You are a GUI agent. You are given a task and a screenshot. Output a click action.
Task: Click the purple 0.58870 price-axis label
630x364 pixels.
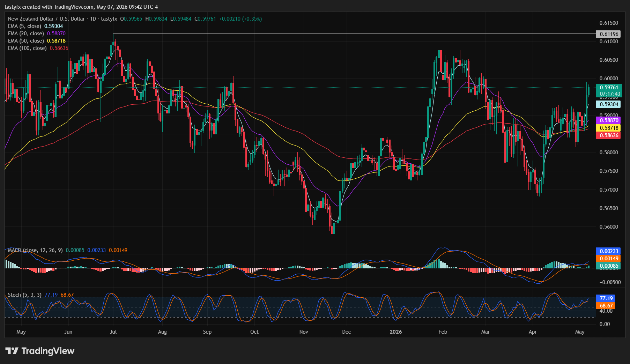[609, 120]
